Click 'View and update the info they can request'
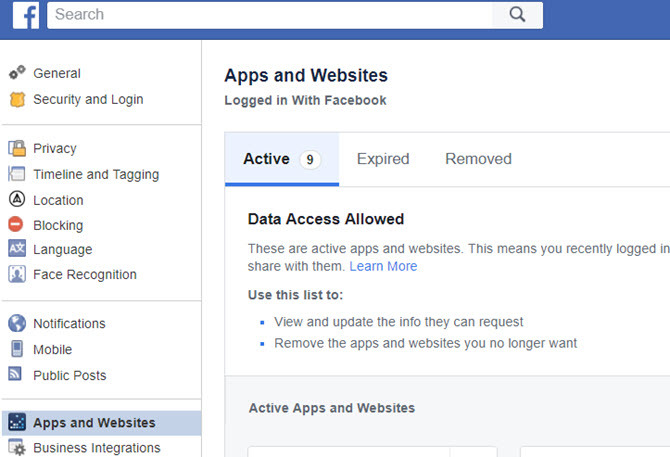Screen dimensions: 670x457 (x=399, y=322)
